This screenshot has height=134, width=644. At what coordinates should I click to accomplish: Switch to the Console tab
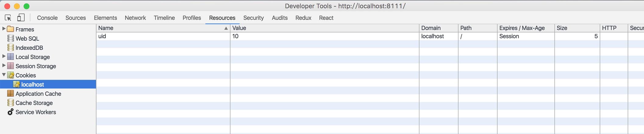point(47,18)
